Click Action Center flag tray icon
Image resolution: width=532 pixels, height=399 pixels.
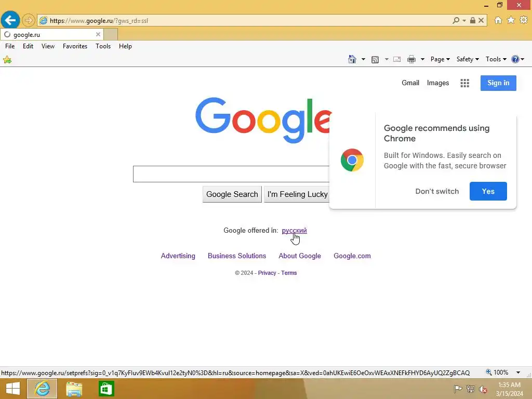pyautogui.click(x=458, y=389)
